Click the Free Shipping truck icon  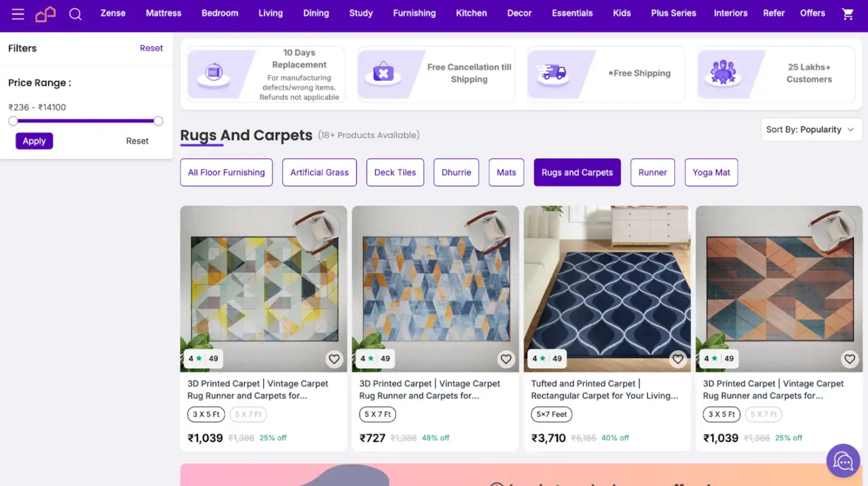[552, 73]
